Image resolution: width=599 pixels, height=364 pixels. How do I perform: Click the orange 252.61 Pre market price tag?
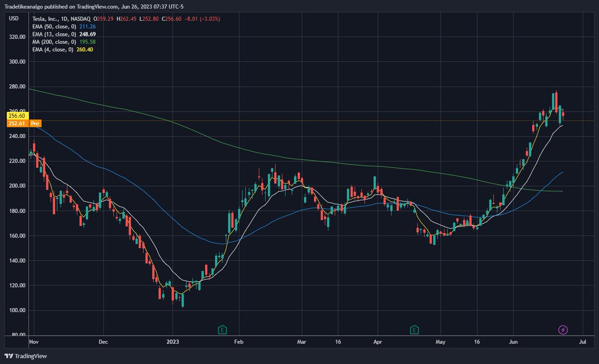[x=23, y=122]
